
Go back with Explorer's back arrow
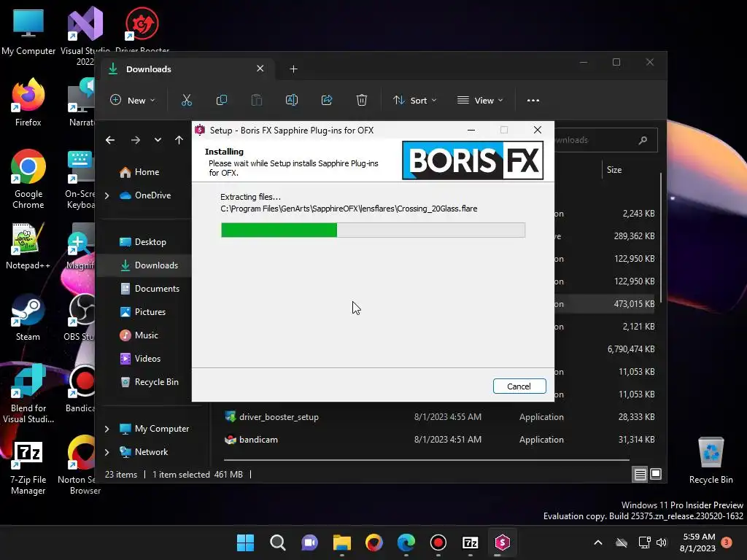pyautogui.click(x=110, y=140)
